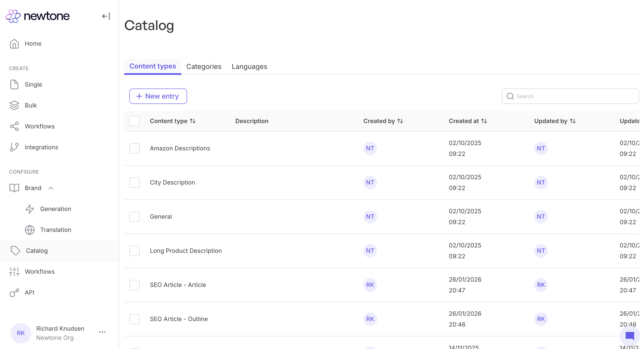Click the API key icon
Image resolution: width=644 pixels, height=349 pixels.
click(14, 292)
